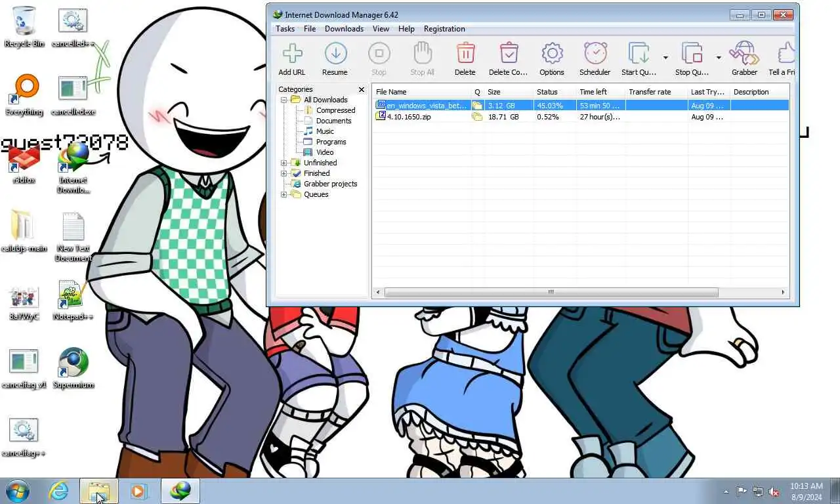Click the list scroll left arrow
Image resolution: width=840 pixels, height=504 pixels.
tap(378, 292)
